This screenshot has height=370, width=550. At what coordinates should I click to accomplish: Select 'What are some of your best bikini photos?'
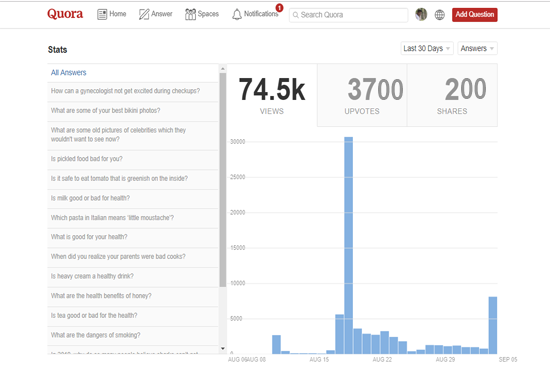[x=133, y=111]
